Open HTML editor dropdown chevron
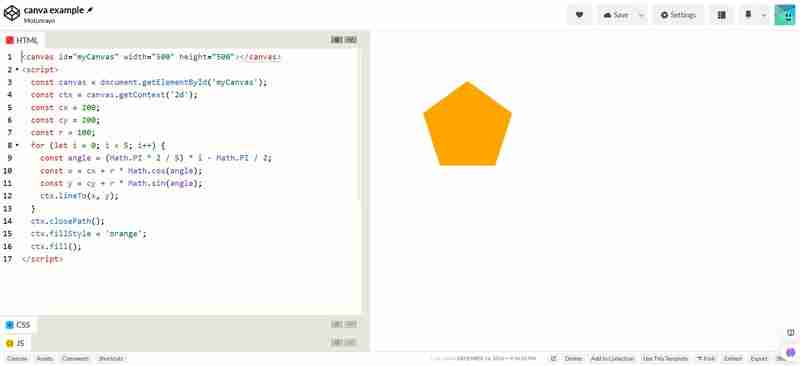The height and width of the screenshot is (366, 800). click(x=351, y=40)
